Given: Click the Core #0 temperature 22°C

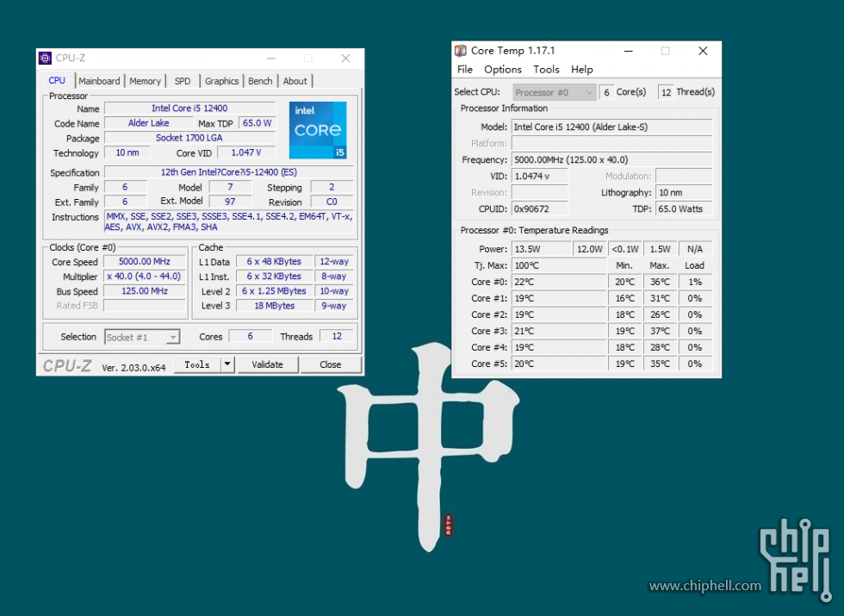Looking at the screenshot, I should pyautogui.click(x=559, y=282).
